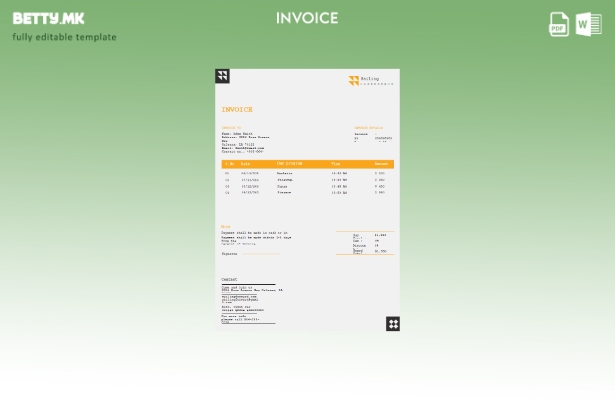Click the four-dot icon at page bottom-right
Image resolution: width=615 pixels, height=400 pixels.
(x=392, y=323)
